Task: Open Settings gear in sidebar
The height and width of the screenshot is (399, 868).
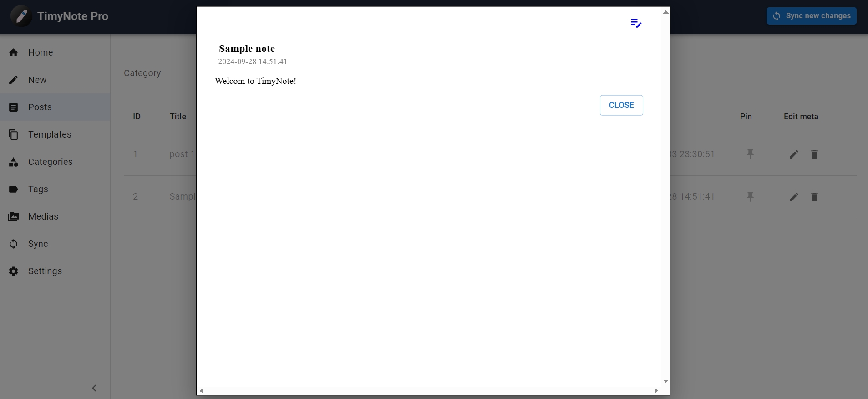Action: click(14, 271)
